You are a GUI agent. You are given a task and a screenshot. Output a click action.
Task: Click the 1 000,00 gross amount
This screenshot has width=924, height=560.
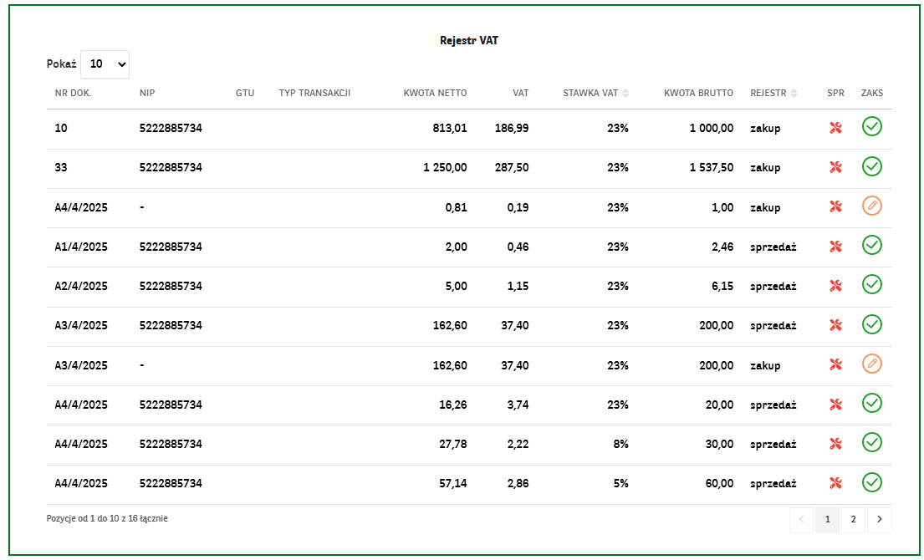[712, 128]
